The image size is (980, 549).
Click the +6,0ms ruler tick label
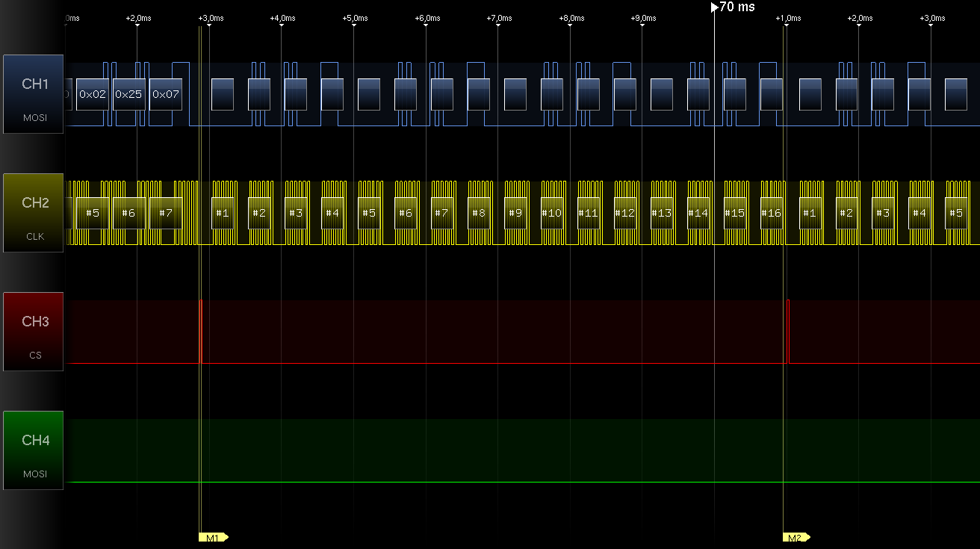[427, 18]
